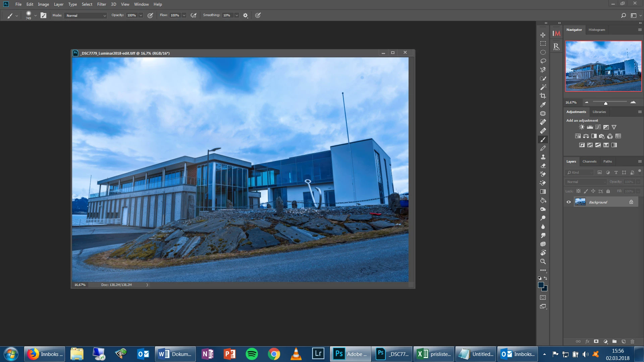Open the Filter menu
The width and height of the screenshot is (644, 362).
click(x=101, y=4)
